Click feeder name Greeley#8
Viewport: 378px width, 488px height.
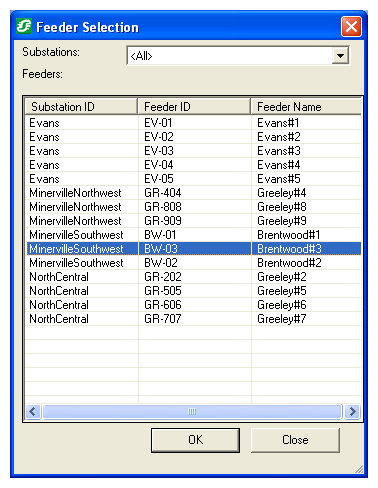tap(282, 207)
